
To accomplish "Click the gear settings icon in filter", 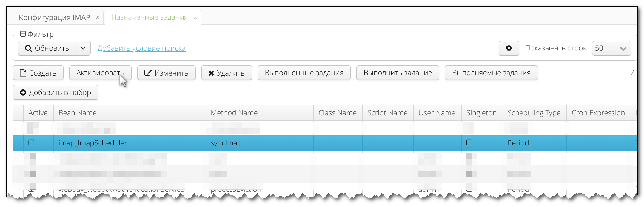I will pyautogui.click(x=509, y=48).
